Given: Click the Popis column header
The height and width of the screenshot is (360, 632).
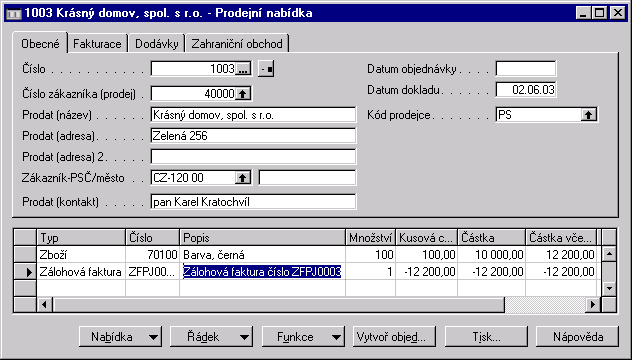Looking at the screenshot, I should pos(262,238).
